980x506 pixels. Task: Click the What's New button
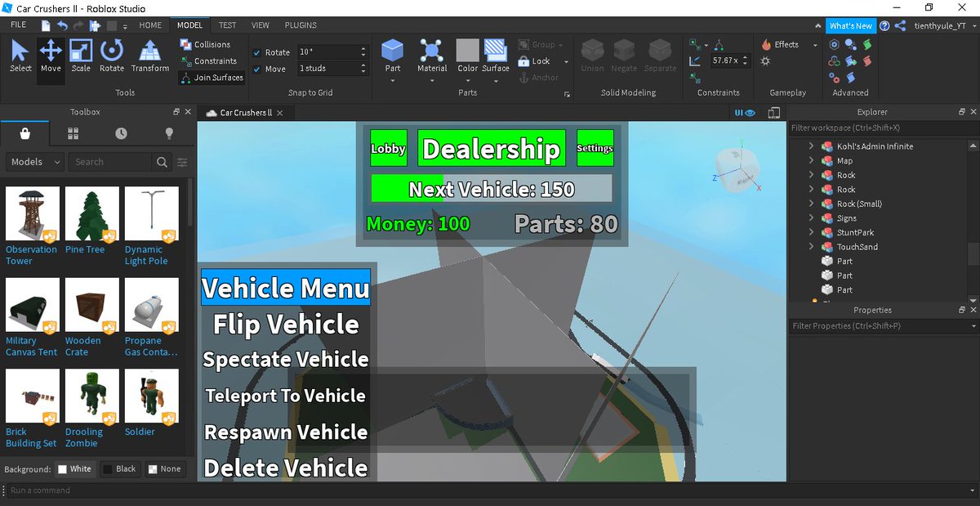tap(850, 25)
